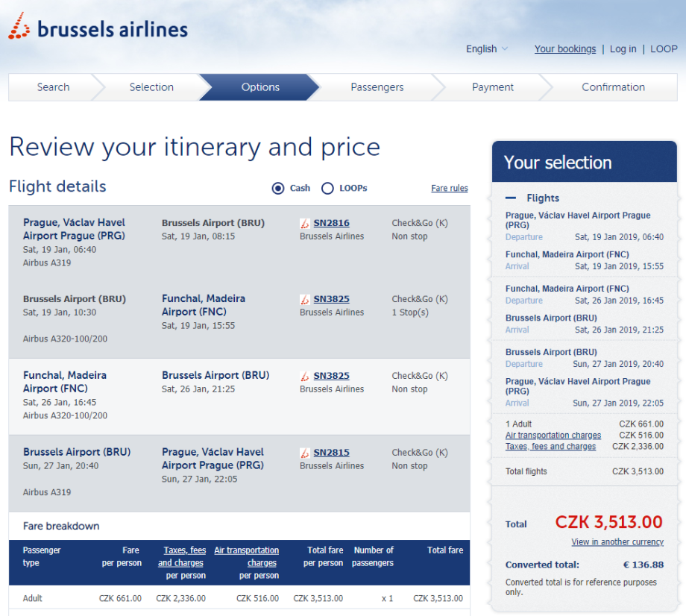Viewport: 686px width, 616px height.
Task: Click Taxes, fees and charges sidebar link
Action: point(550,447)
